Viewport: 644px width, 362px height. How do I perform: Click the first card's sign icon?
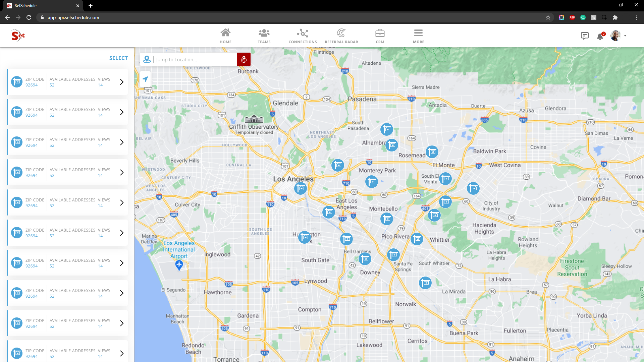(x=17, y=82)
